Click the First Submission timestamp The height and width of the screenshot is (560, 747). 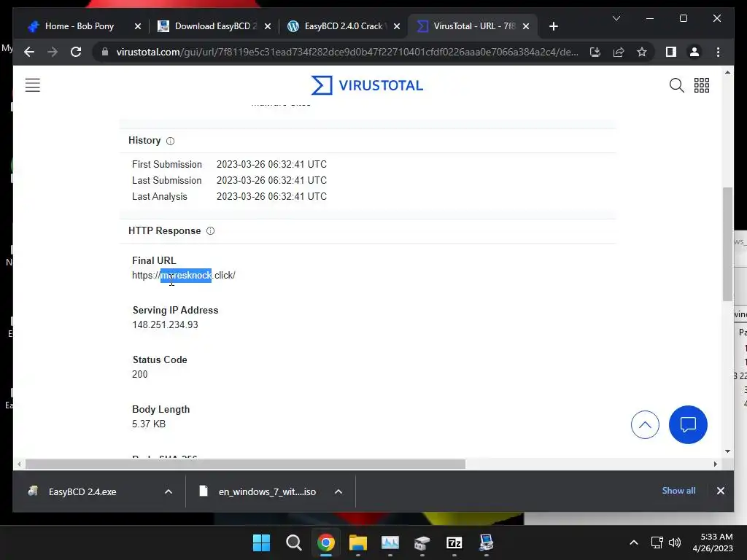click(271, 164)
